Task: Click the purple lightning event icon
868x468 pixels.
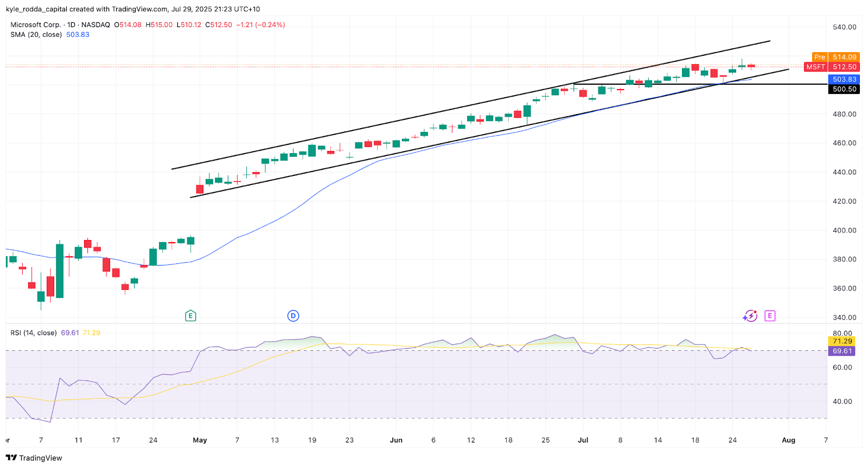Action: [x=750, y=315]
